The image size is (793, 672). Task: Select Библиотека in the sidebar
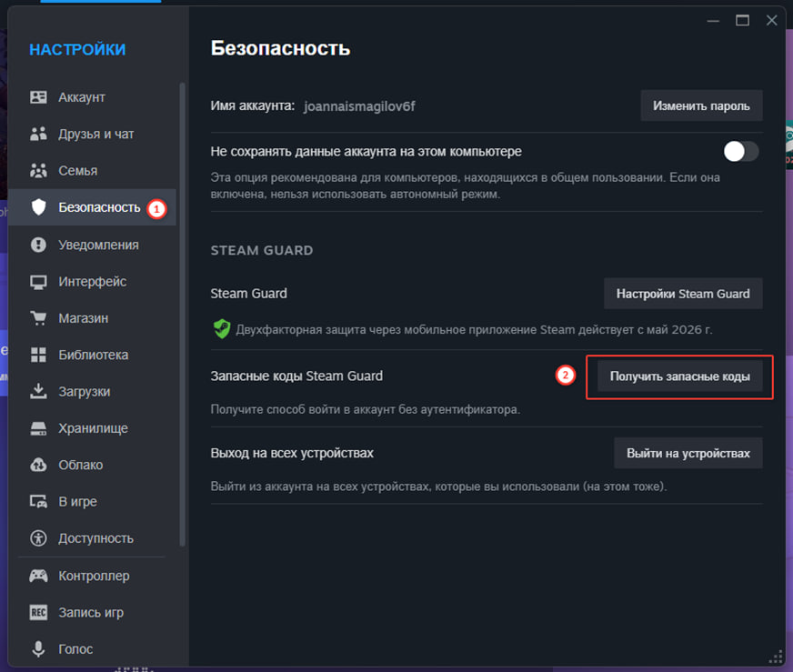pyautogui.click(x=92, y=355)
